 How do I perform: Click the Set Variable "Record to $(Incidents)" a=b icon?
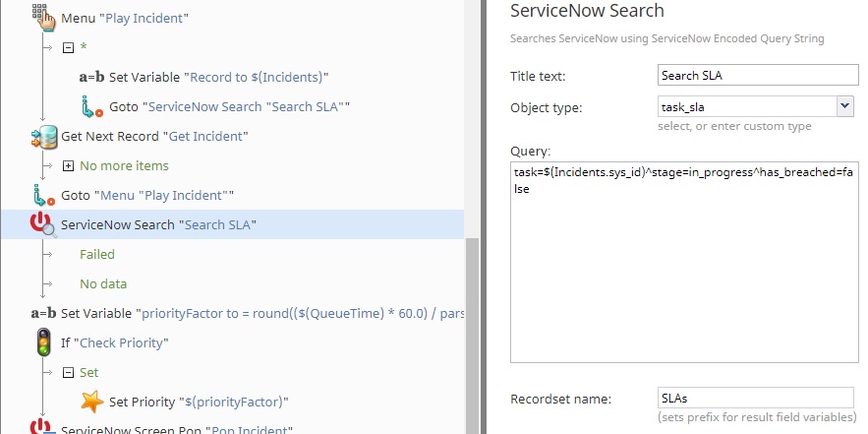click(x=91, y=77)
